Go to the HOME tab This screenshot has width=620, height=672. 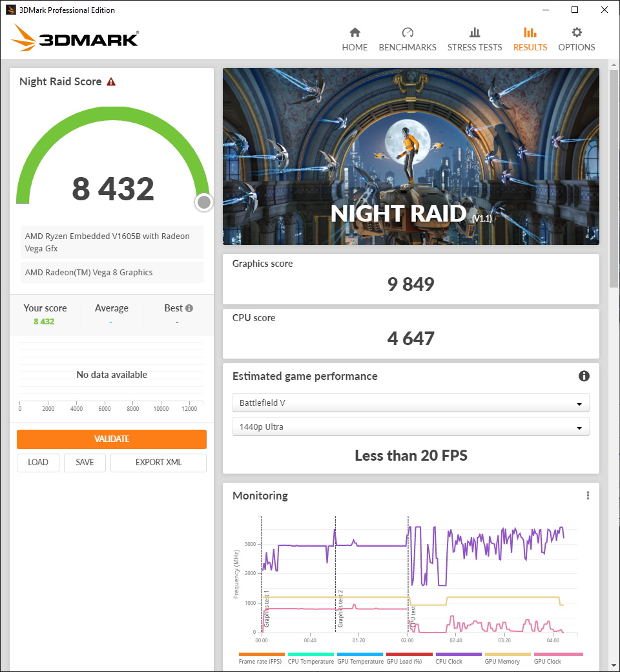[355, 39]
